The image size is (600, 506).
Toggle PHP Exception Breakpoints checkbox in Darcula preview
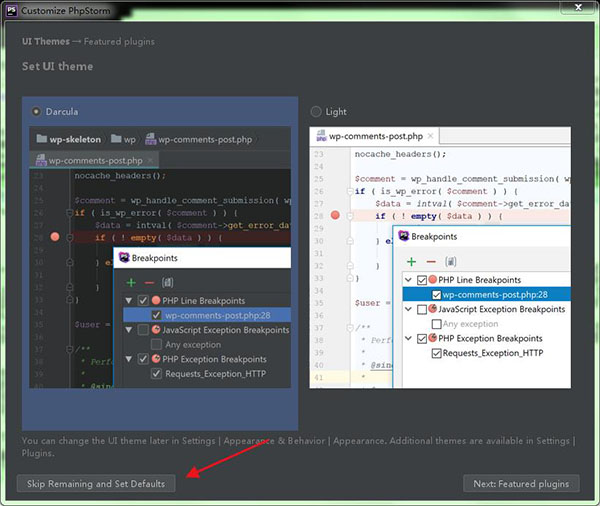(x=143, y=359)
